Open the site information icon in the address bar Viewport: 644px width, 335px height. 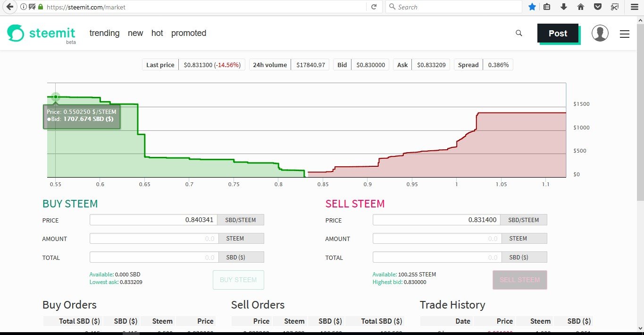pyautogui.click(x=23, y=7)
